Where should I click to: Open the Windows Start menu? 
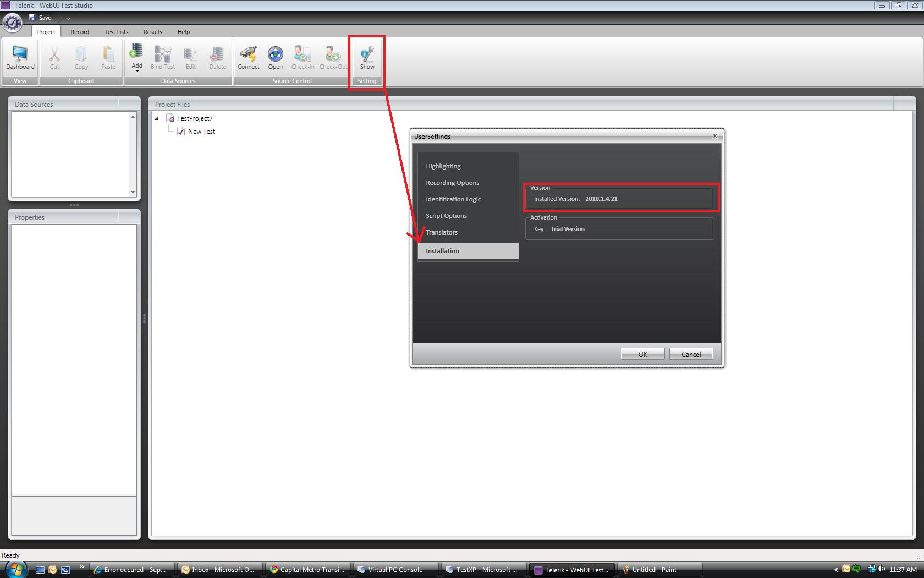[x=15, y=569]
